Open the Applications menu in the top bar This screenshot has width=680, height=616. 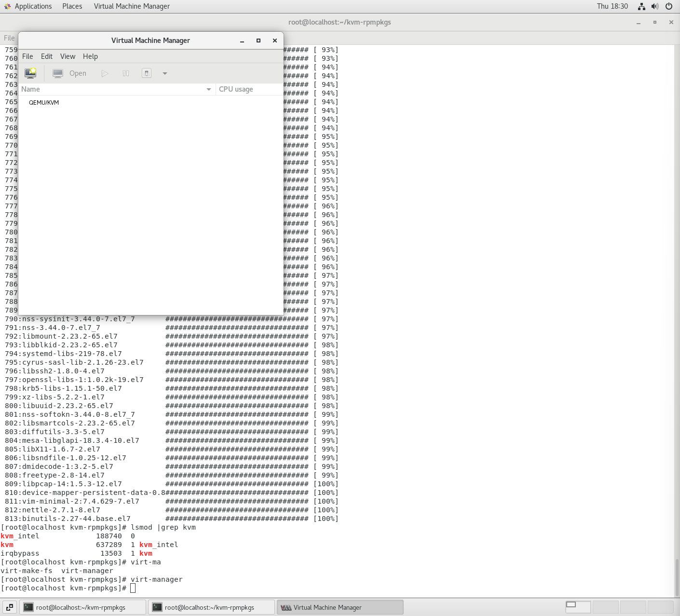(28, 6)
